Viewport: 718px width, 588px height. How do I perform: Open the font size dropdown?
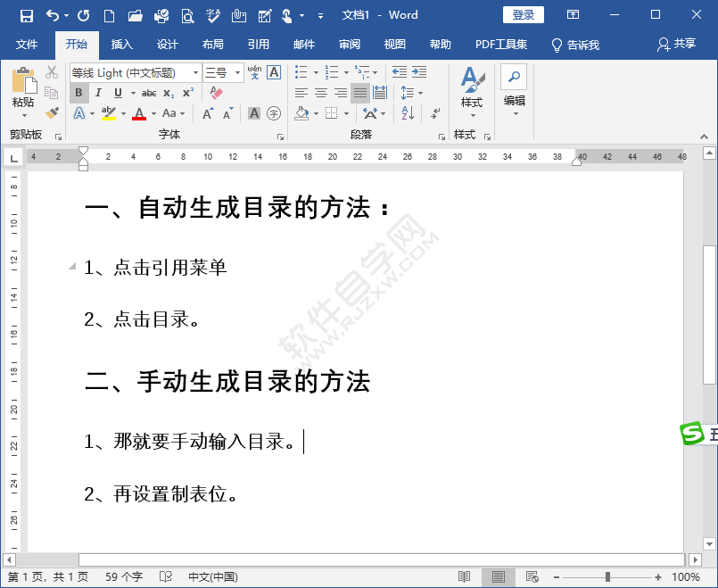tap(239, 72)
